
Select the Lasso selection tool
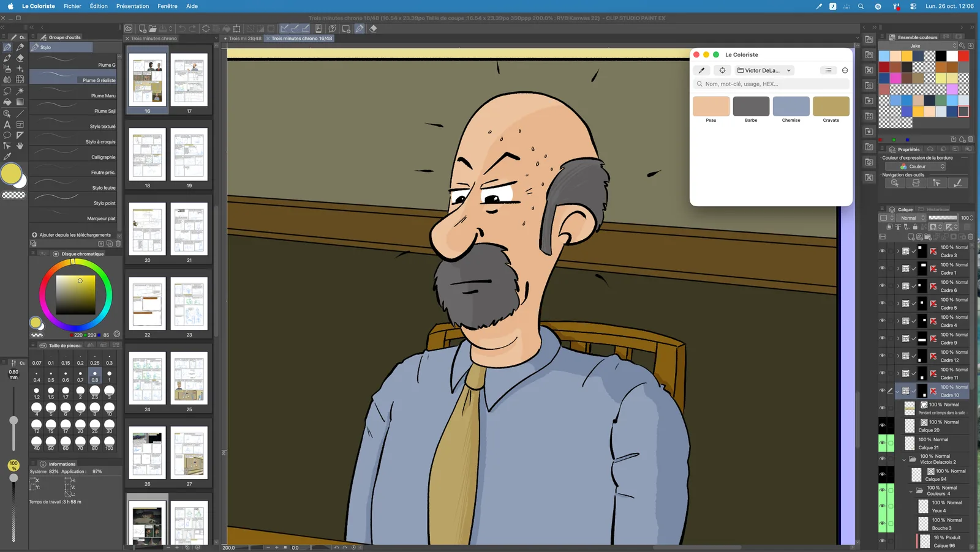pos(7,91)
